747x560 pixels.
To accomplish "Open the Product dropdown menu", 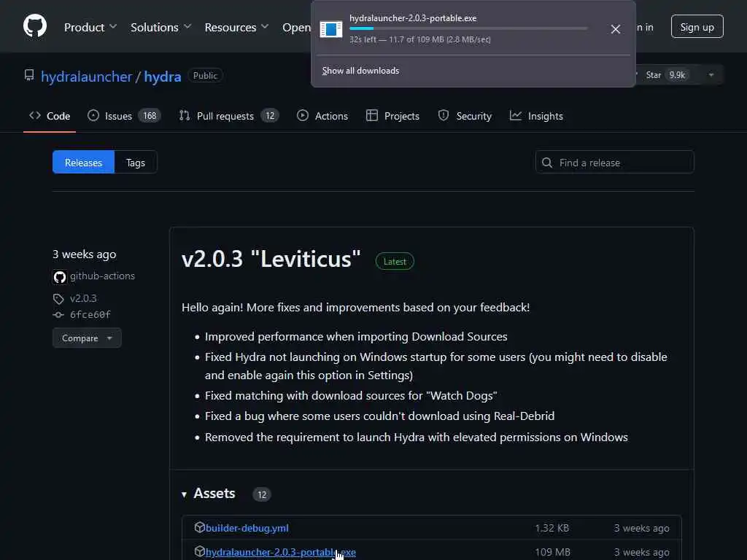I will (x=90, y=27).
